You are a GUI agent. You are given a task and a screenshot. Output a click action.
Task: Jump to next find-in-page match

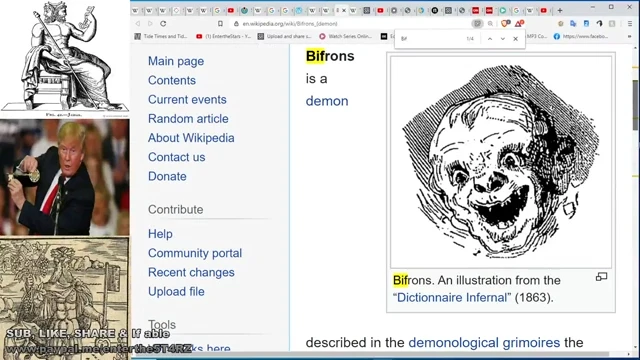[x=502, y=39]
